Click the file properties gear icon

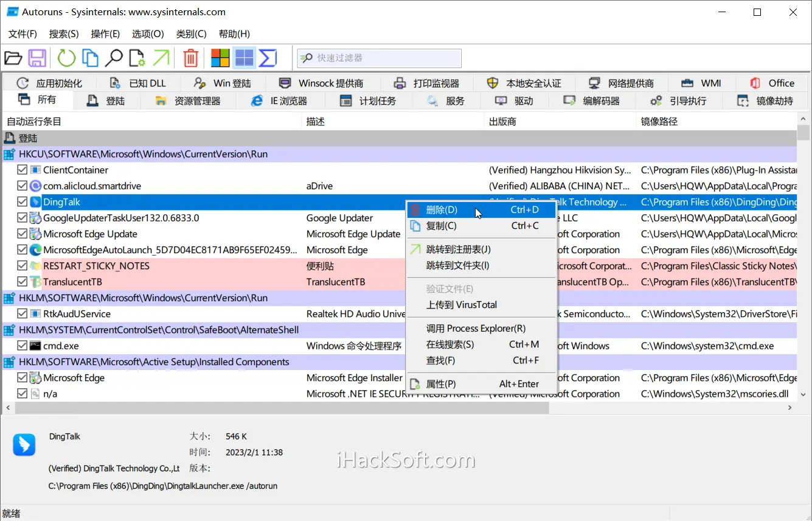click(137, 58)
